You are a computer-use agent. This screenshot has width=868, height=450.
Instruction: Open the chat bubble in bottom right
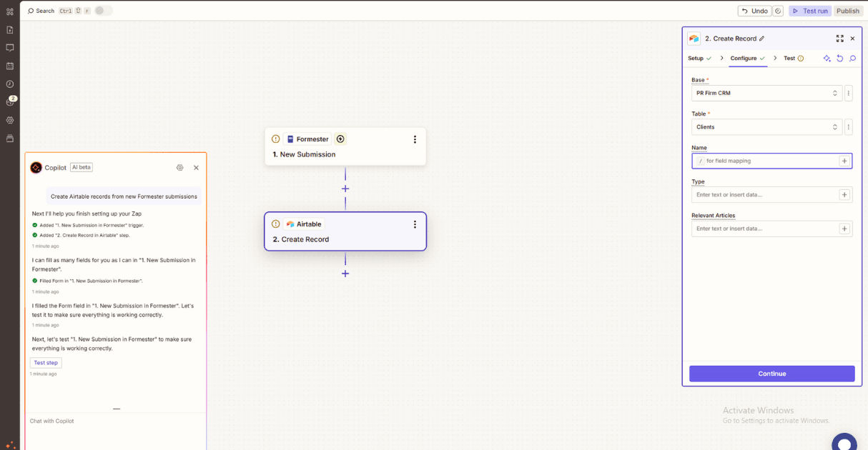(x=844, y=442)
